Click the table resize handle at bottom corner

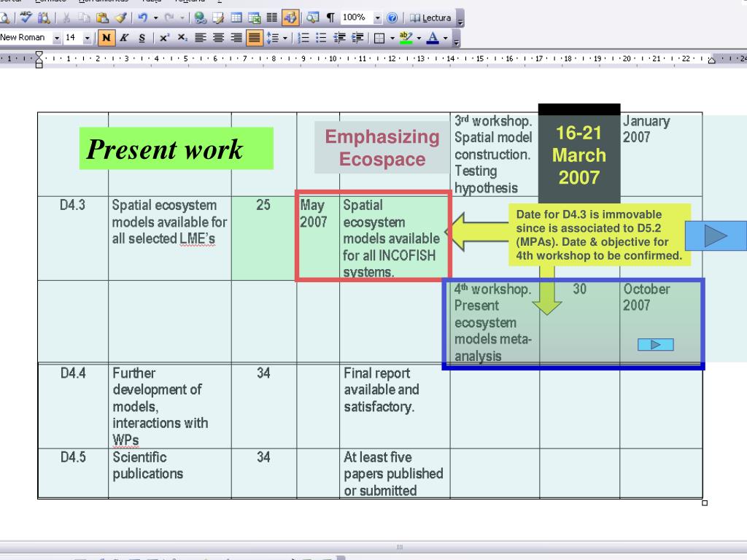[705, 503]
